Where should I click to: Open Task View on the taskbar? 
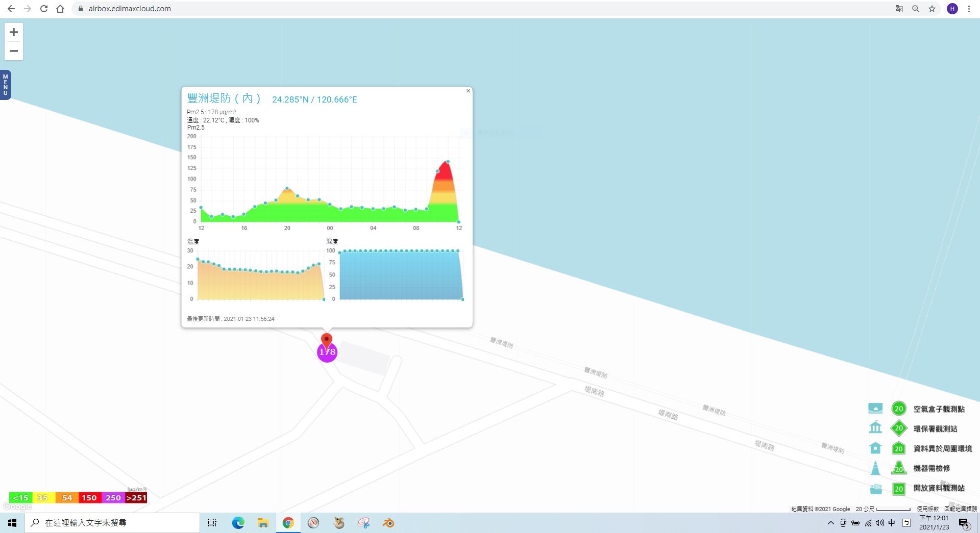[212, 523]
